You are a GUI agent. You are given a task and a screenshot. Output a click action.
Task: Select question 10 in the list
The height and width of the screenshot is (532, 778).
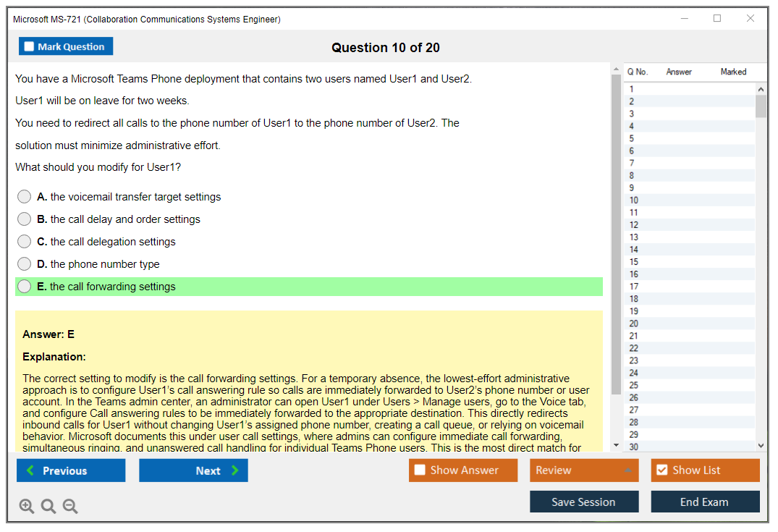tap(690, 200)
